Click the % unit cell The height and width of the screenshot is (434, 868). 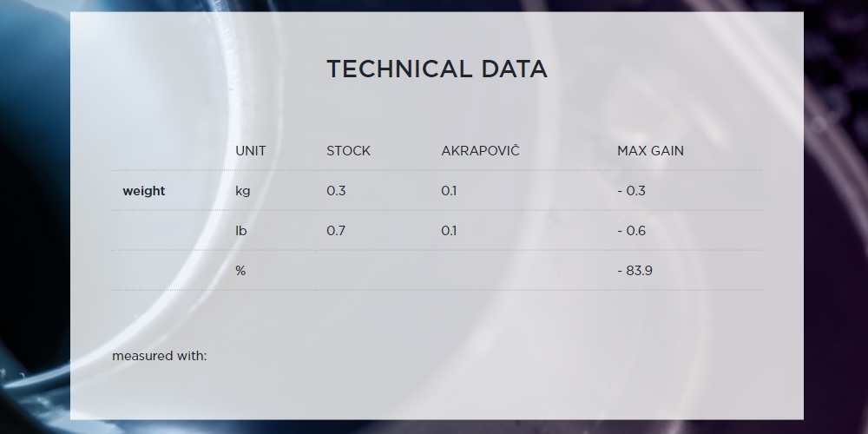tap(240, 271)
